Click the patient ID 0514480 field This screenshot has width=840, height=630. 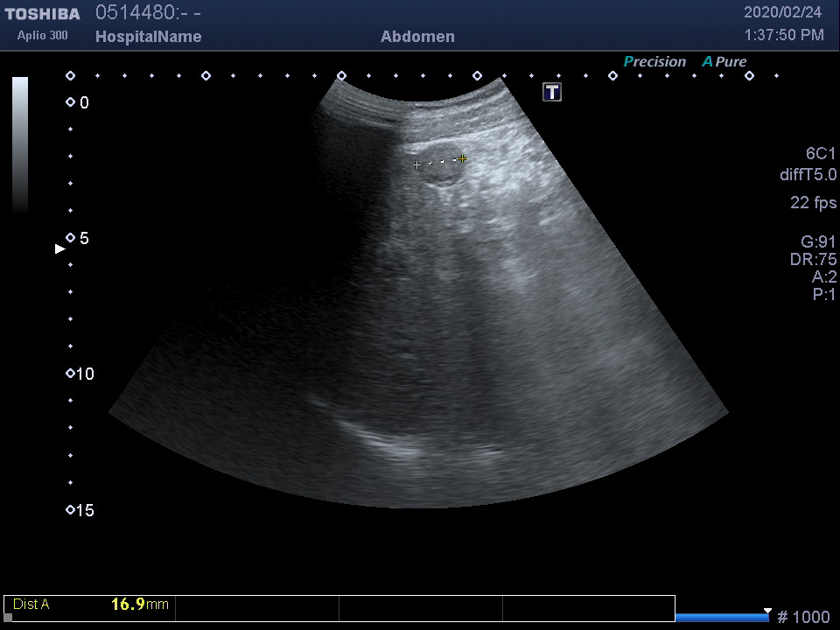[137, 12]
